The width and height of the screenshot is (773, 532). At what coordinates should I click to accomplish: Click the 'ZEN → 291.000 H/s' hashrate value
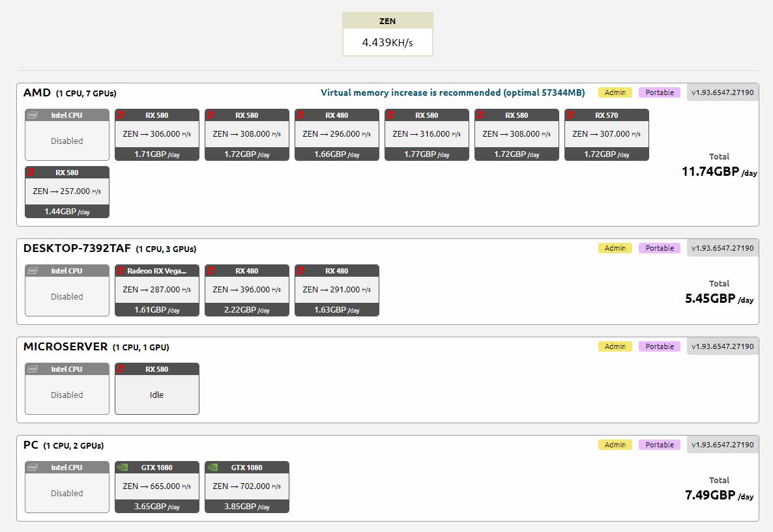[337, 290]
